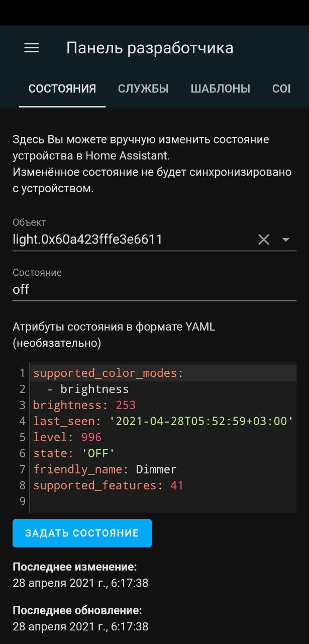The height and width of the screenshot is (644, 309).
Task: Click the Состояние field containing off
Action: [151, 289]
